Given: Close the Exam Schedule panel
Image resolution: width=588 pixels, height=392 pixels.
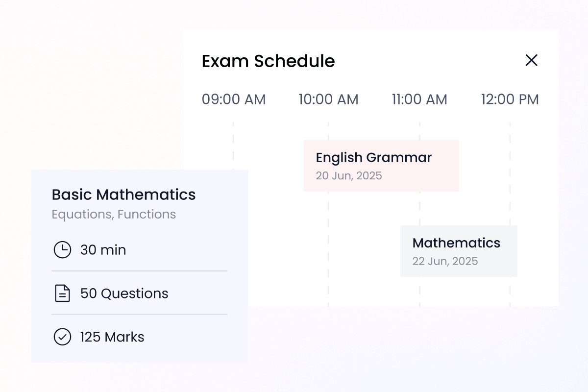Looking at the screenshot, I should (532, 60).
